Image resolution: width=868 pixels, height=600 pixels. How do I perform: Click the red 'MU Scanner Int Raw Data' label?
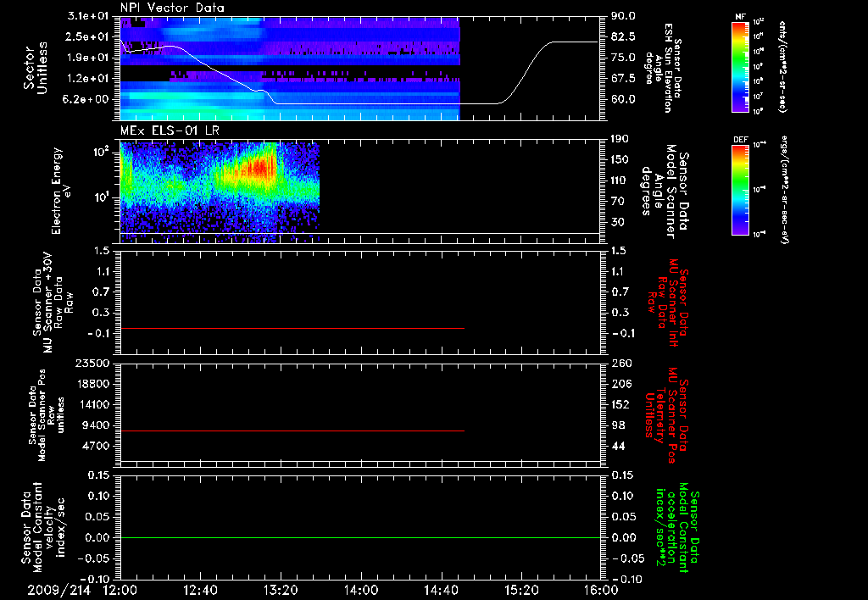(668, 303)
